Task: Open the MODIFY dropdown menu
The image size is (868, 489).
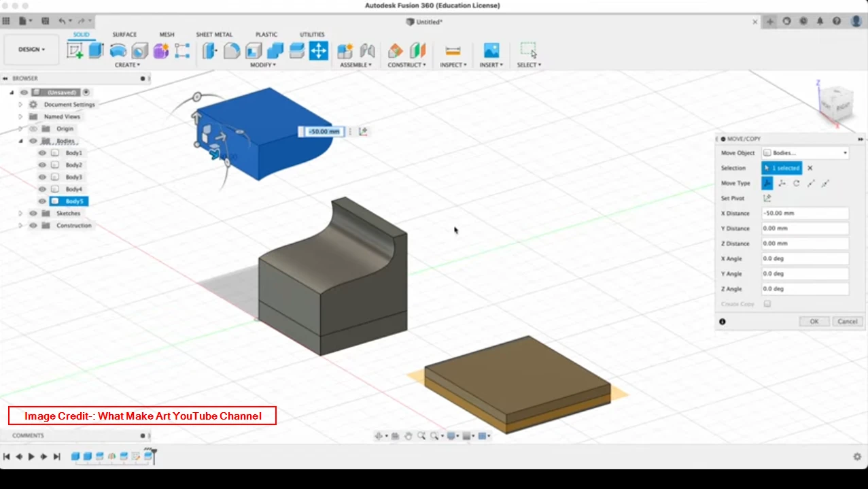Action: 263,65
